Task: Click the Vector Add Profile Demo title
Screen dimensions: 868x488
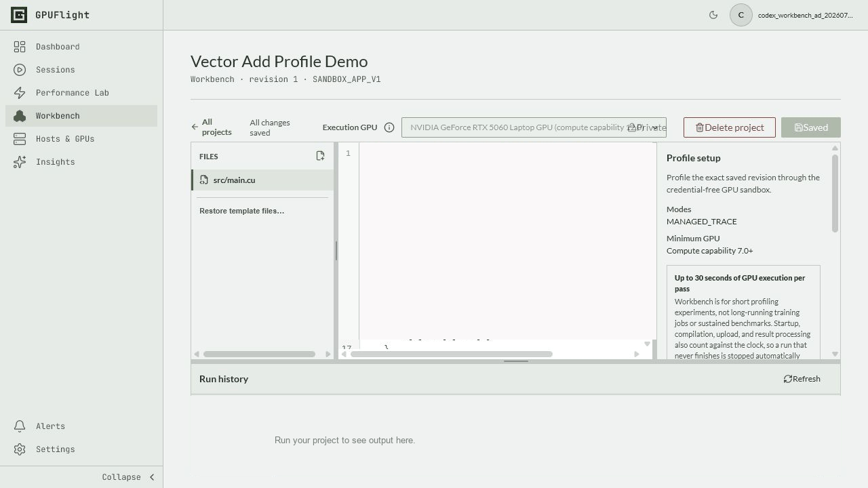Action: pos(279,61)
